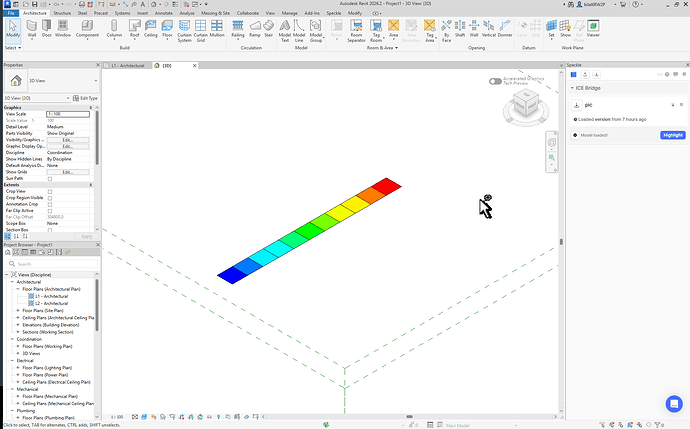Select the Room Separator tool
Viewport: 690px width, 429px height.
pos(356,31)
